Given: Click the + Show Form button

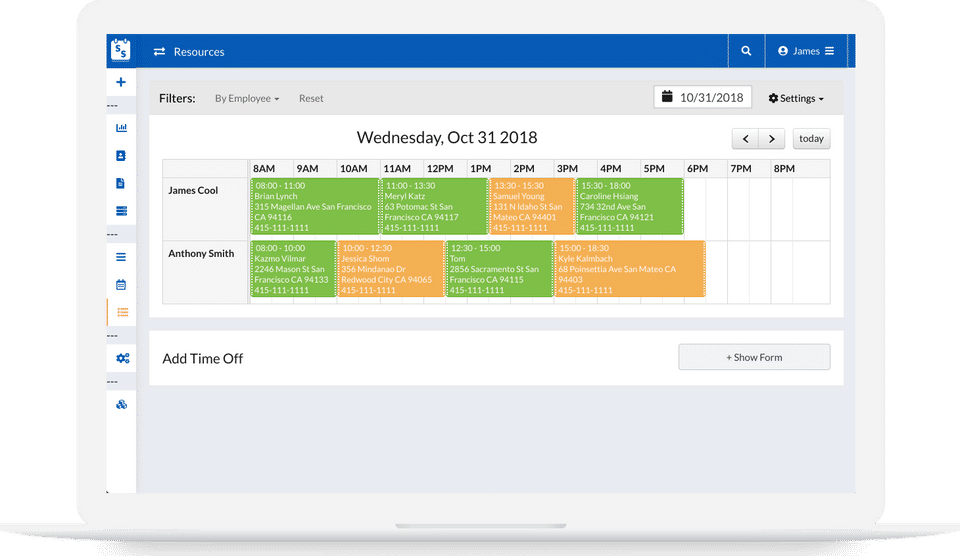Looking at the screenshot, I should click(754, 357).
